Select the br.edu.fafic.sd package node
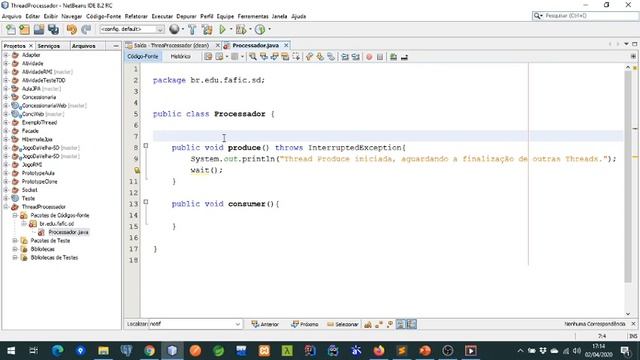 click(x=56, y=224)
